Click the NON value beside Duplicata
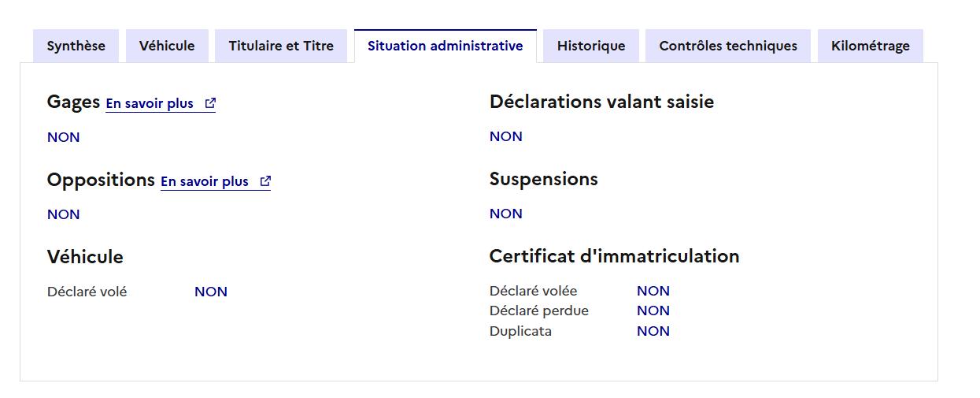The height and width of the screenshot is (398, 980). 653,331
